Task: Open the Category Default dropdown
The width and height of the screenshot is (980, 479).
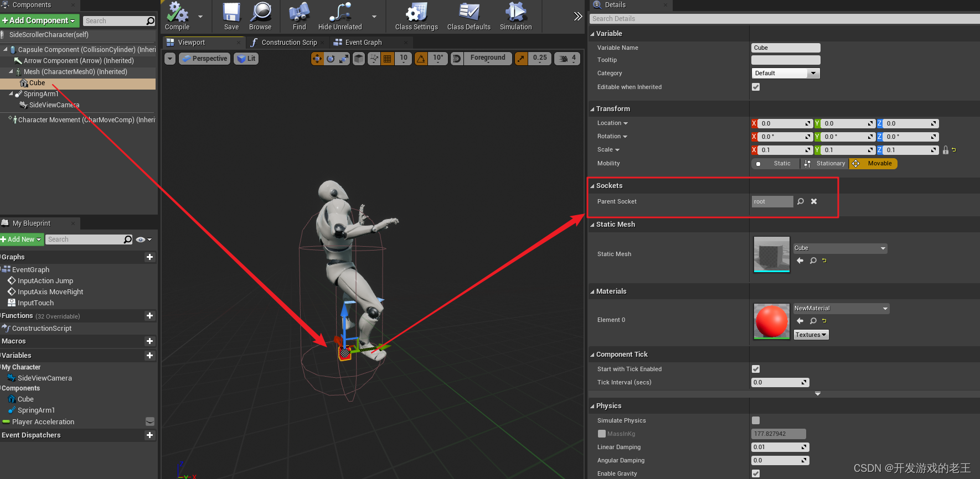Action: [786, 73]
